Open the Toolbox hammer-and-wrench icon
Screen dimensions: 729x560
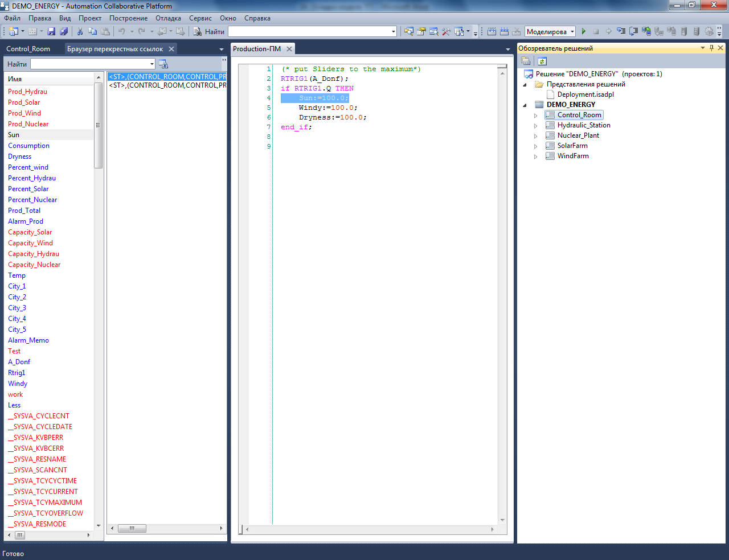tap(446, 31)
